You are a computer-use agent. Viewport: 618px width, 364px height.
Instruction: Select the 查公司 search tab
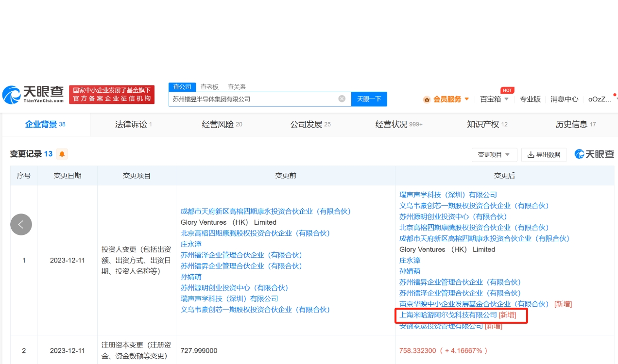182,87
